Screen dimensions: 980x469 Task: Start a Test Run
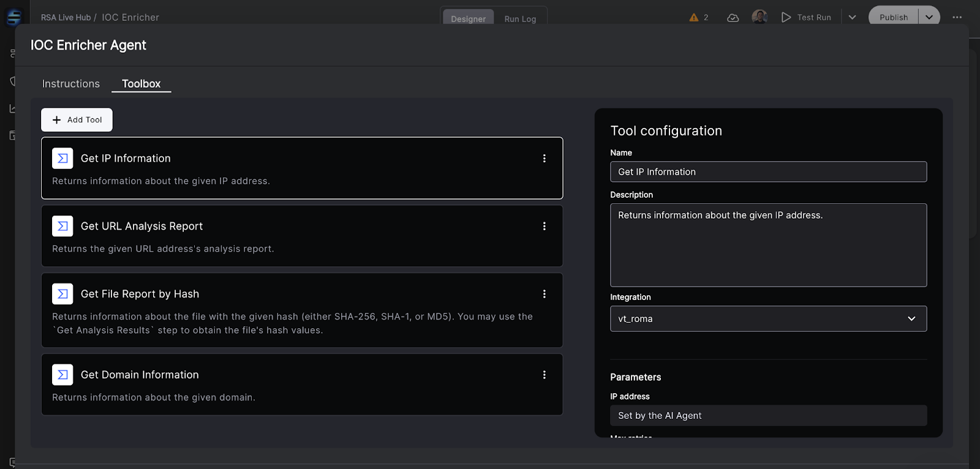pos(806,17)
